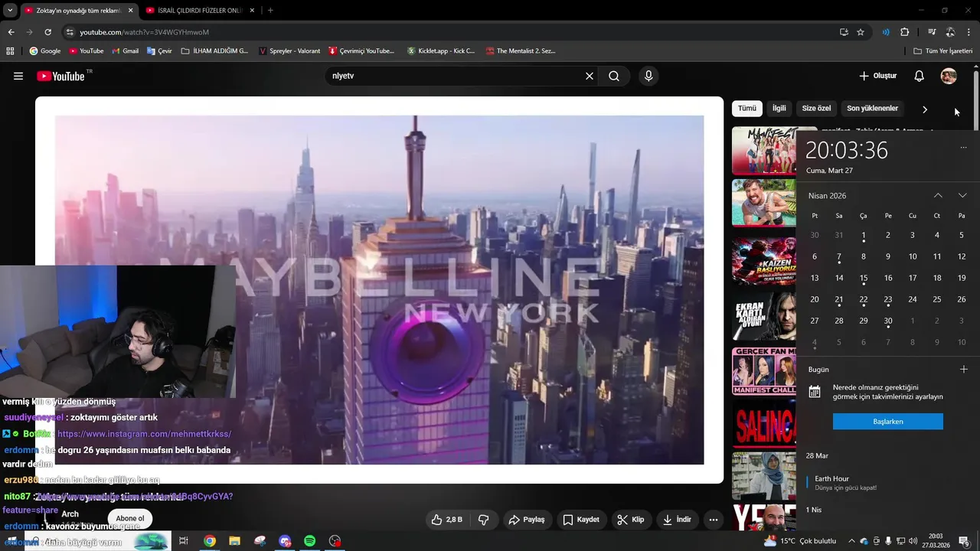Open the volume speaker tray icon
Screen dimensions: 980x551
click(913, 541)
